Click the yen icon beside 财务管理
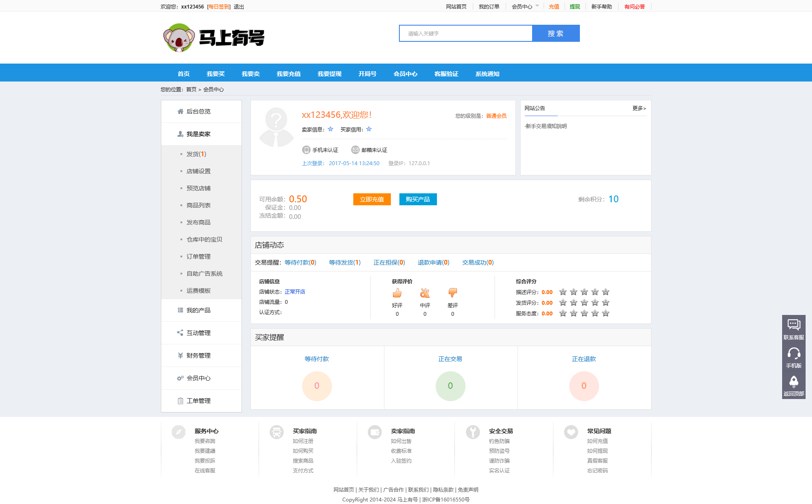This screenshot has width=812, height=504. pyautogui.click(x=180, y=355)
